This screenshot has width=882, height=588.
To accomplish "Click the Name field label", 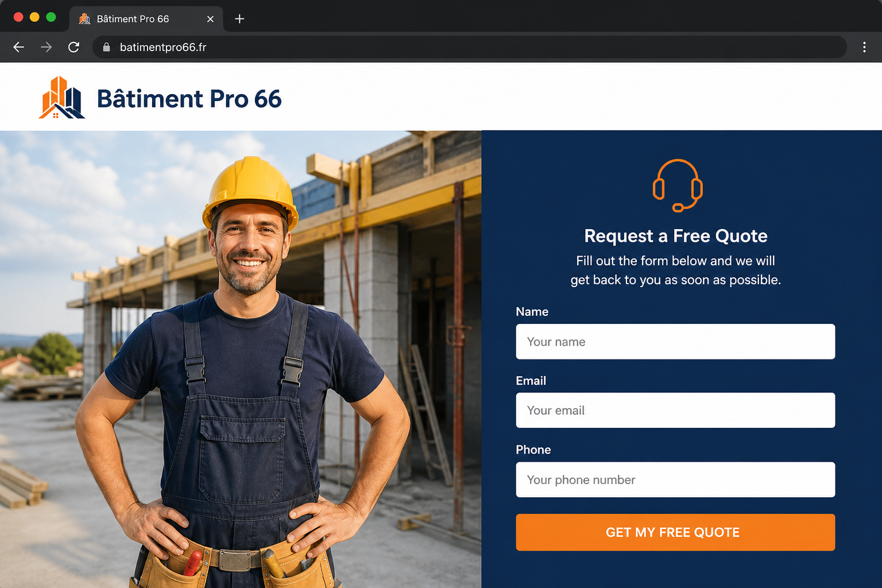I will click(x=532, y=312).
